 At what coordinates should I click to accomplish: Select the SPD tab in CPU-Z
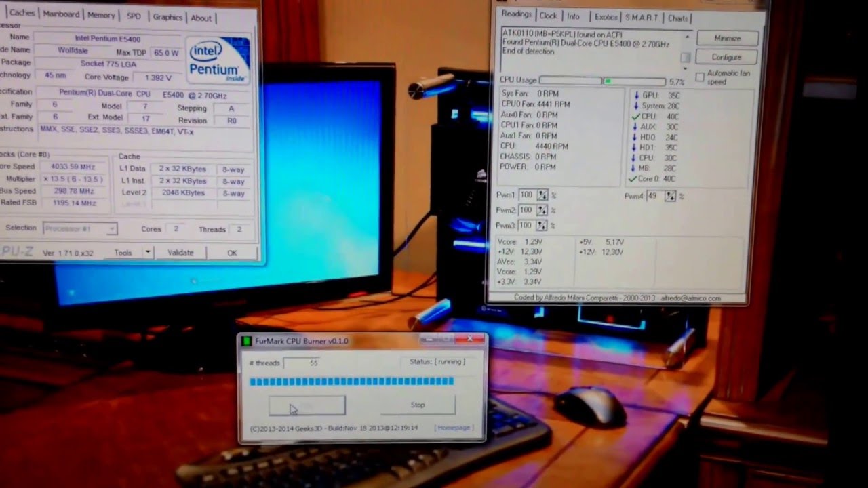(134, 16)
